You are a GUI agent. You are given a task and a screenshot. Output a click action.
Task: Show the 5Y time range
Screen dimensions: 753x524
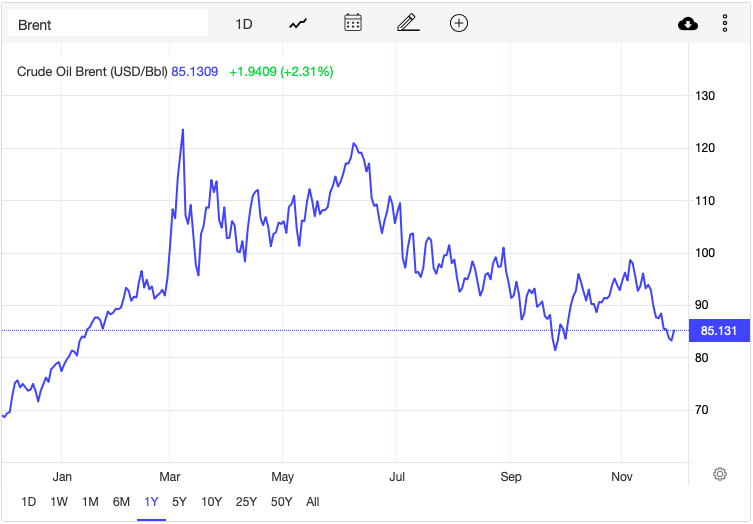[x=180, y=501]
